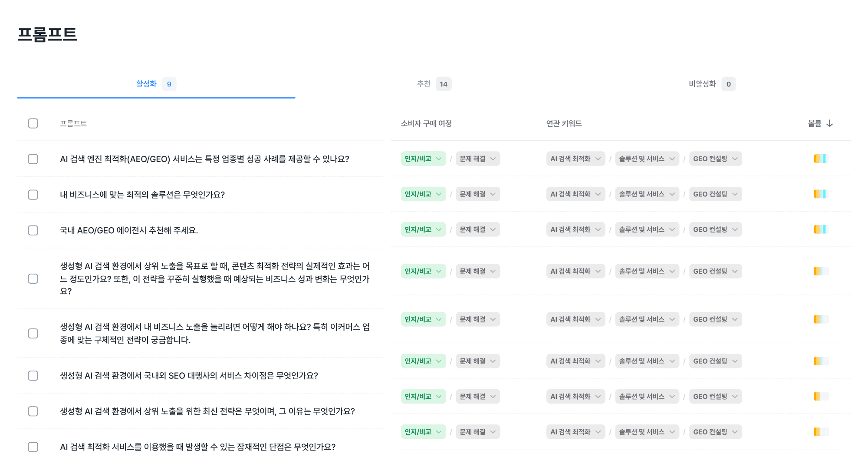Sort by 볼륨 using the descending arrow icon

[830, 123]
